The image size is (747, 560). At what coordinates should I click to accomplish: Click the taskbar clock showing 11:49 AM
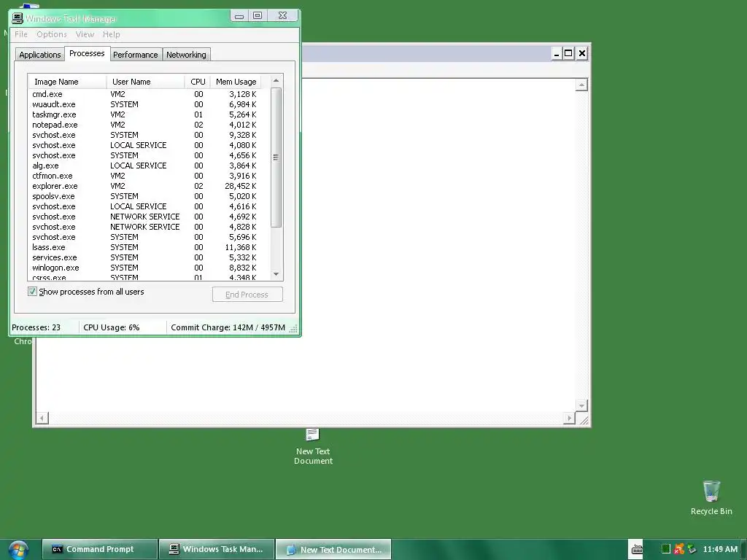click(x=720, y=549)
